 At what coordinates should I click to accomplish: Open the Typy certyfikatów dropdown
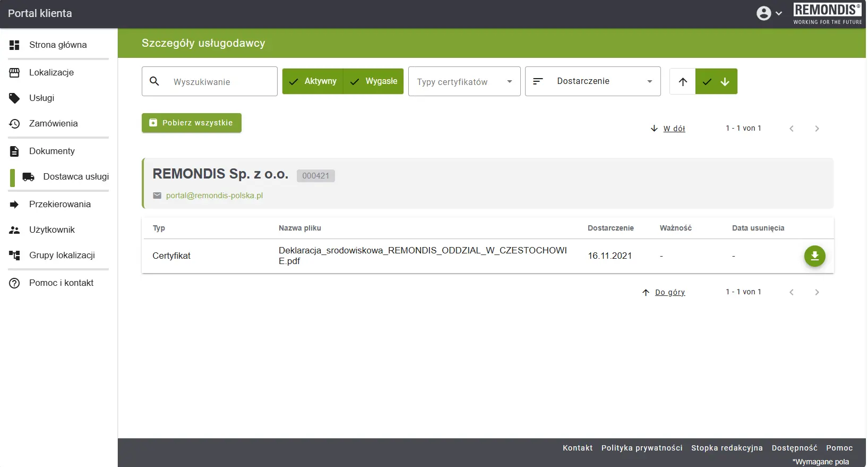[x=464, y=81]
